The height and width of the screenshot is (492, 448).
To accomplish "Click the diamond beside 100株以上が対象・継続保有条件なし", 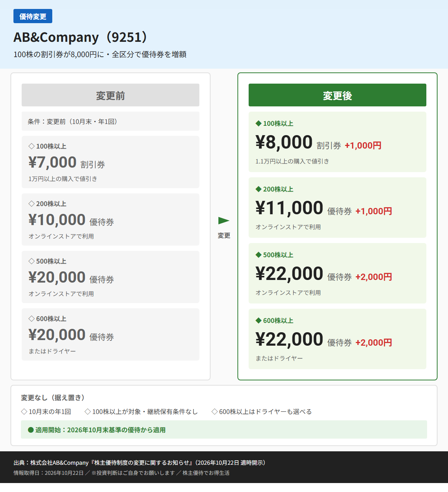I will 88,412.
